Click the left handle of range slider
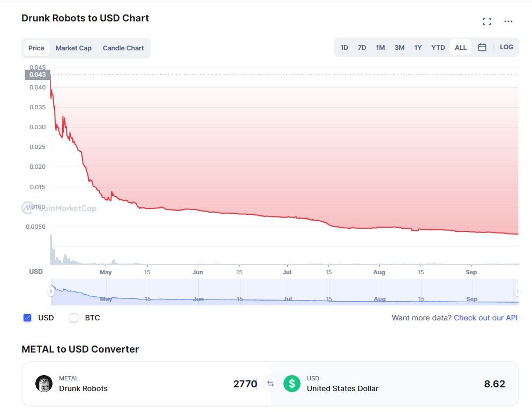This screenshot has width=532, height=412. (51, 291)
